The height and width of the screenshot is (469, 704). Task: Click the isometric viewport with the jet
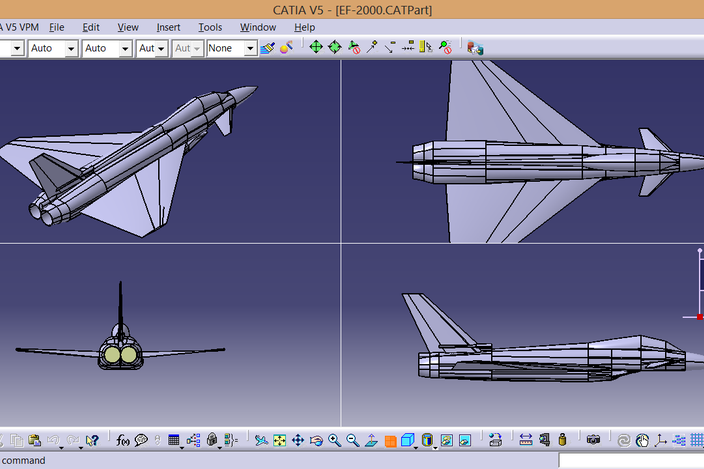pos(170,152)
